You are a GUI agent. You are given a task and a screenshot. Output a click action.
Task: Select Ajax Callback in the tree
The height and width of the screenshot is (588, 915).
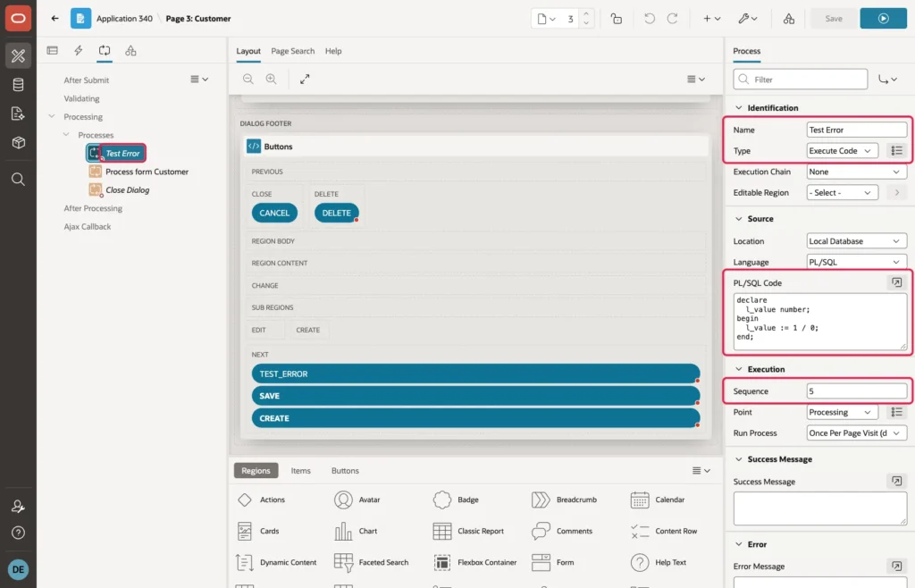click(x=87, y=226)
